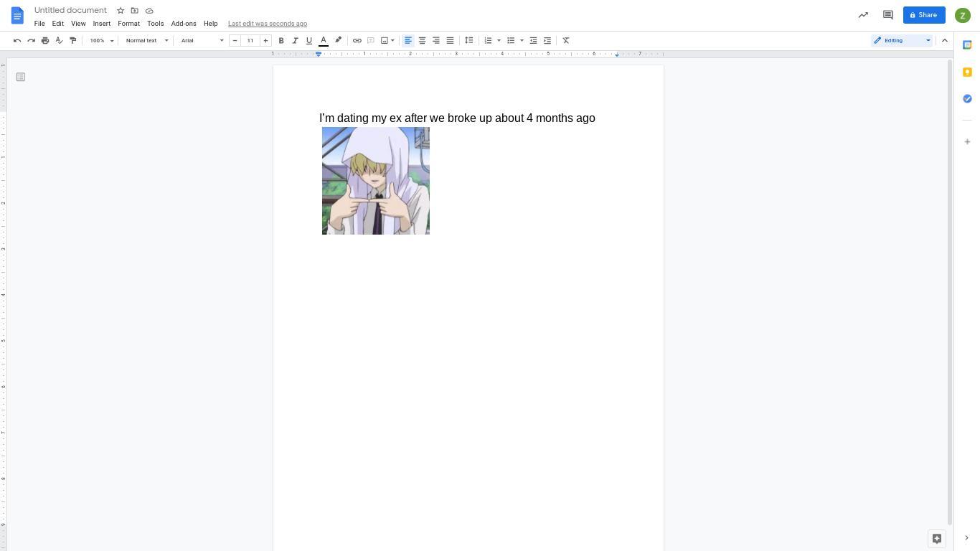Toggle italic formatting
This screenshot has width=980, height=551.
coord(295,41)
